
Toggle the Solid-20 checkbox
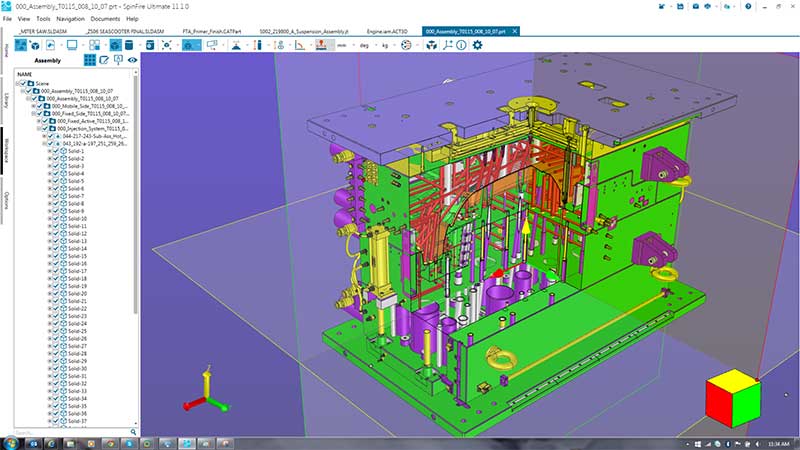click(x=56, y=293)
